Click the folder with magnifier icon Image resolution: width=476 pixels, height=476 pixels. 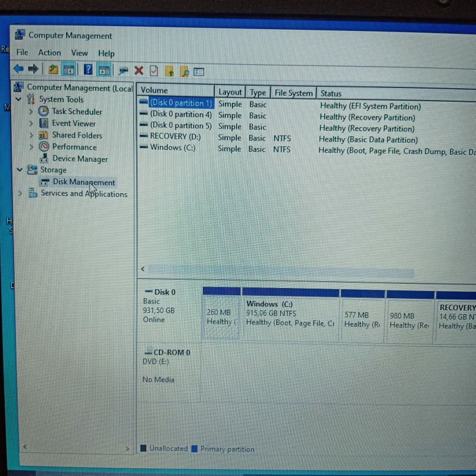(x=184, y=71)
